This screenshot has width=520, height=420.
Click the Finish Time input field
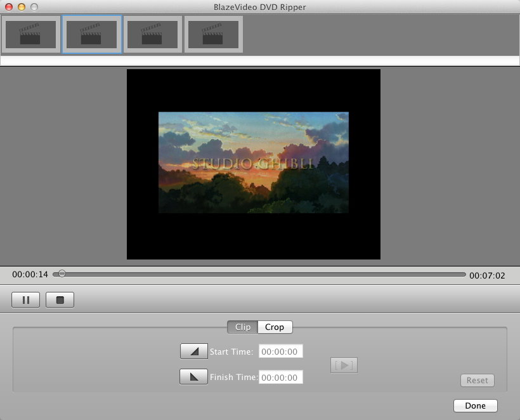coord(280,377)
